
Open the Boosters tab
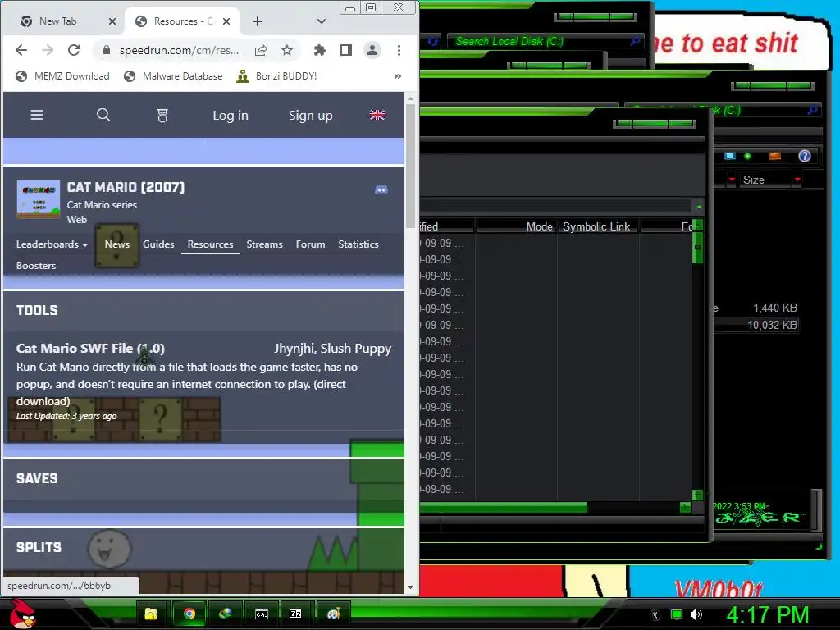coord(36,266)
